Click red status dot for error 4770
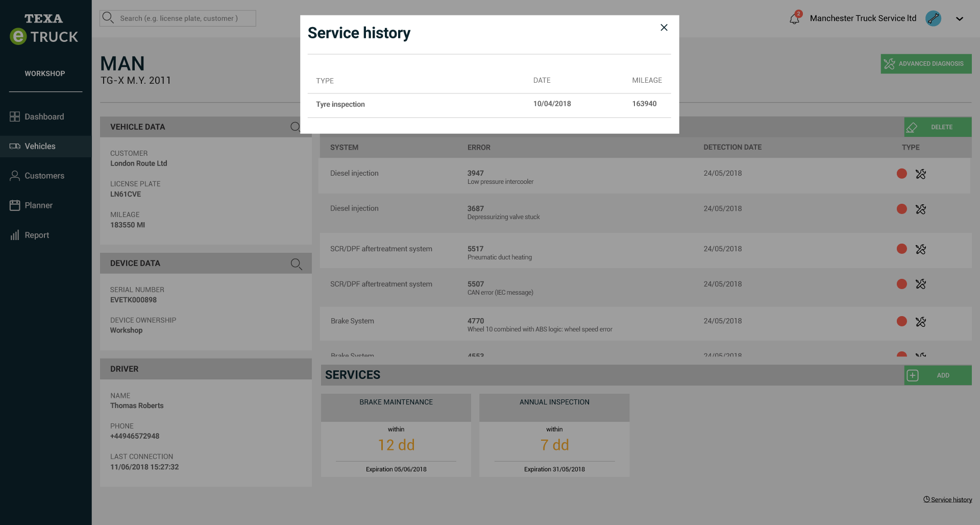 pos(902,321)
